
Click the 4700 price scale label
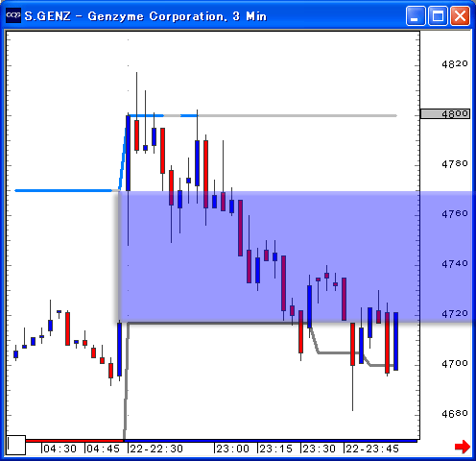pos(455,363)
